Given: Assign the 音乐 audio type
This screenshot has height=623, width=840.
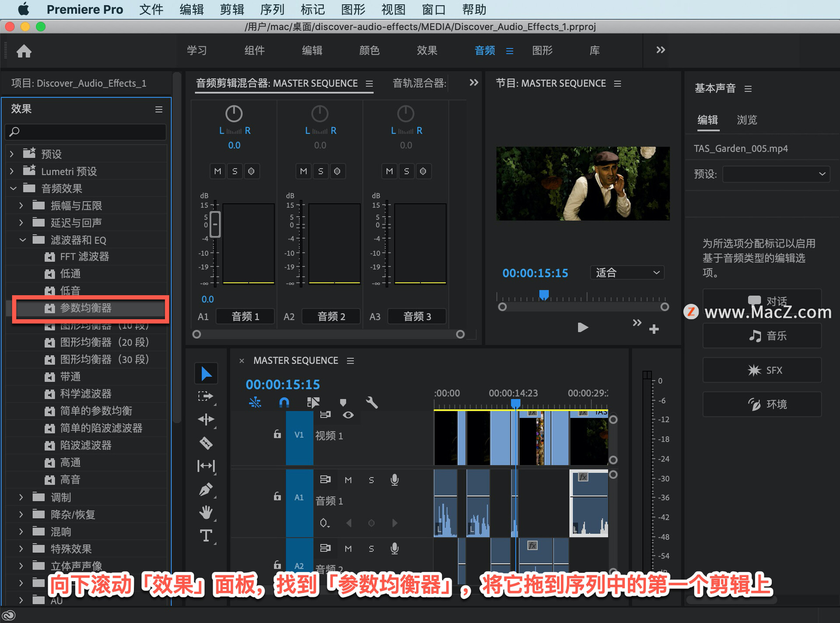Looking at the screenshot, I should tap(762, 336).
